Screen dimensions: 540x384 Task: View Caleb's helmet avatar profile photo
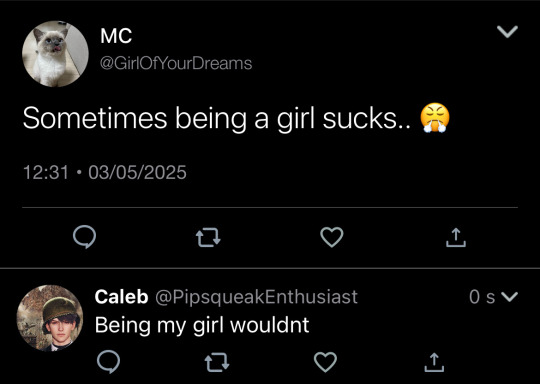tap(50, 318)
